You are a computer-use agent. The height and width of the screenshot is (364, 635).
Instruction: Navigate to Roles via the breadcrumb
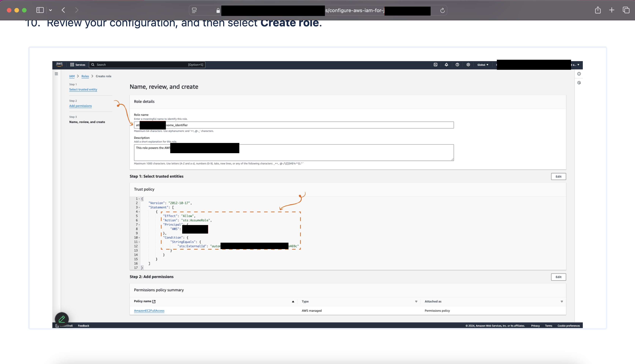[x=85, y=76]
